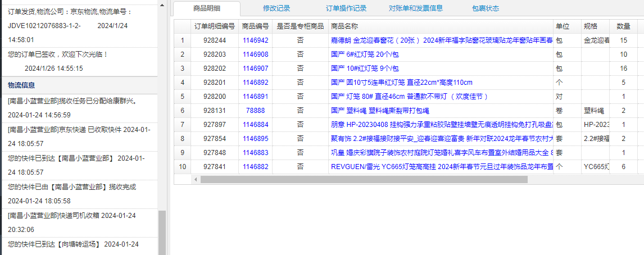644x255 pixels.
Task: Open the 包裹状态 tab
Action: click(486, 8)
